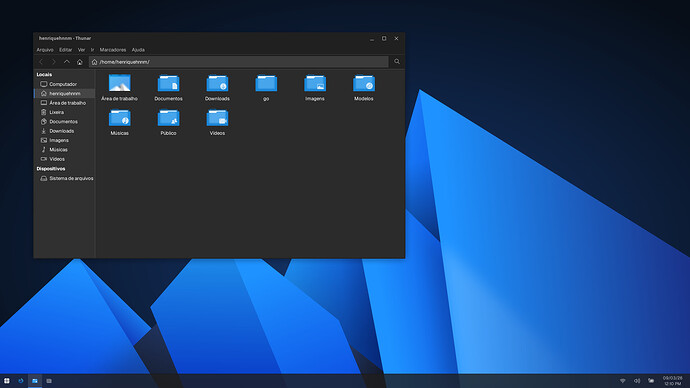Select Músicas in the sidebar
Screen dimensions: 690x388
tap(64, 150)
